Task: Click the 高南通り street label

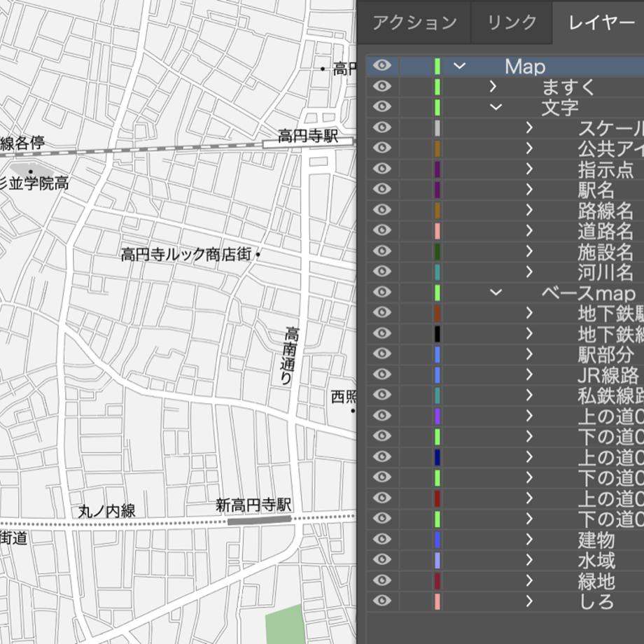Action: (x=290, y=356)
